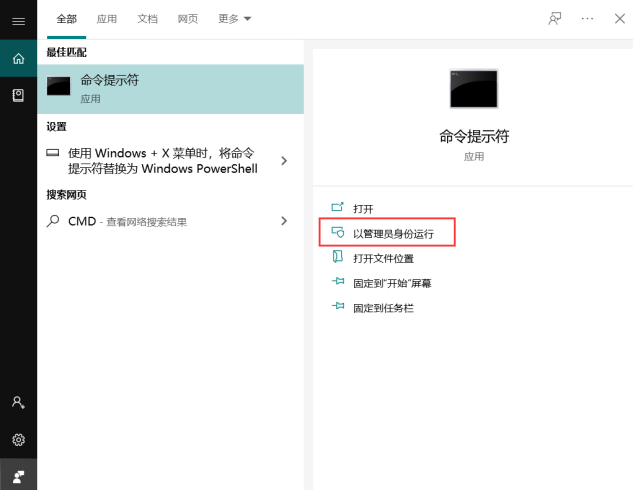Open the three-dot more options
Image resolution: width=633 pixels, height=491 pixels.
point(587,19)
